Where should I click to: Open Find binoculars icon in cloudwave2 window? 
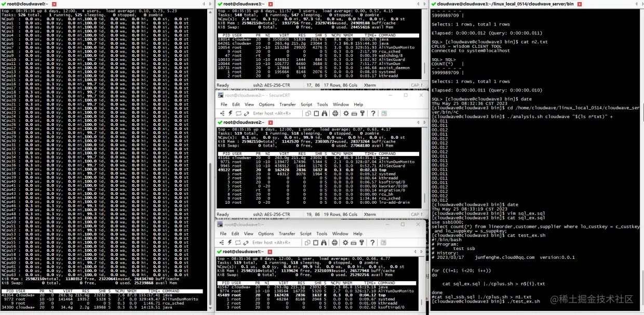tap(325, 113)
